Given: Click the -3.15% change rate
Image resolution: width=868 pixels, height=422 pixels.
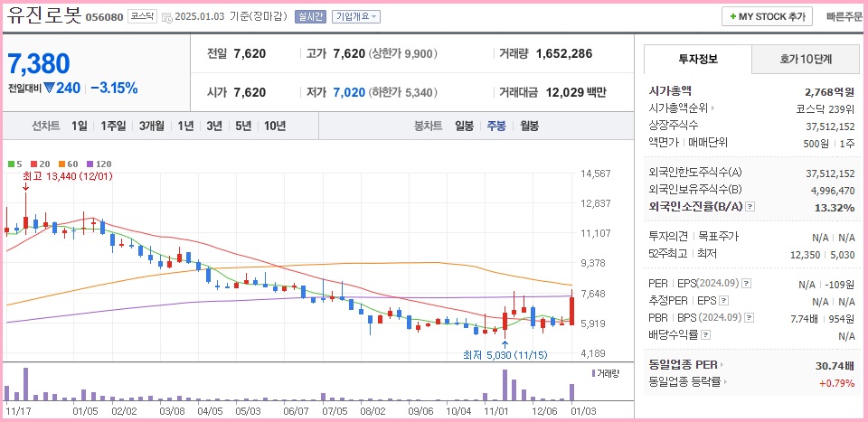Looking at the screenshot, I should pyautogui.click(x=114, y=88).
